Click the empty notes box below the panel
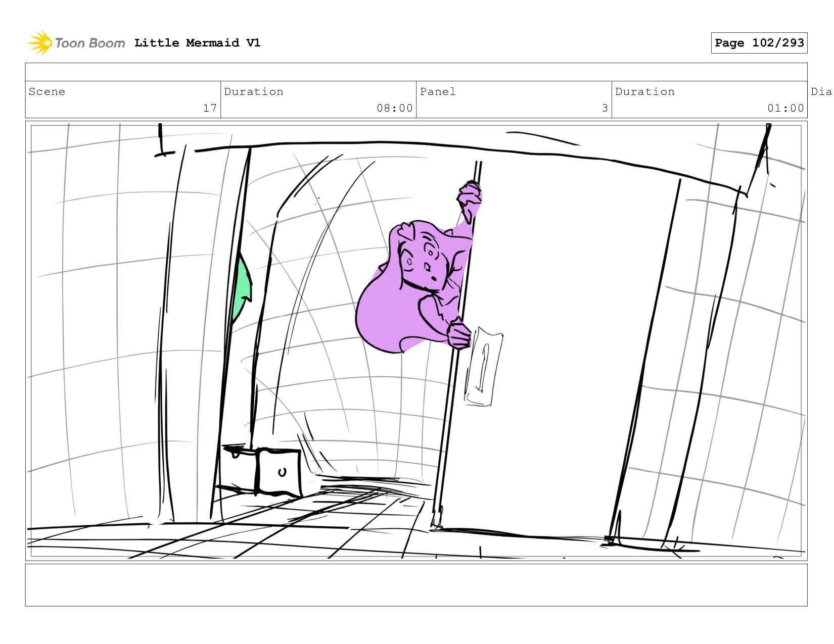The height and width of the screenshot is (644, 834). tap(416, 585)
